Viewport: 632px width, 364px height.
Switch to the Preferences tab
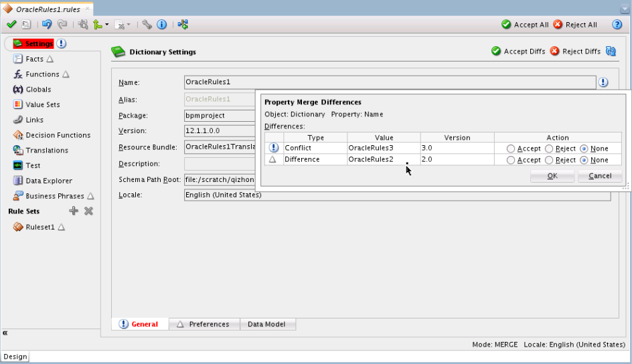coord(204,324)
